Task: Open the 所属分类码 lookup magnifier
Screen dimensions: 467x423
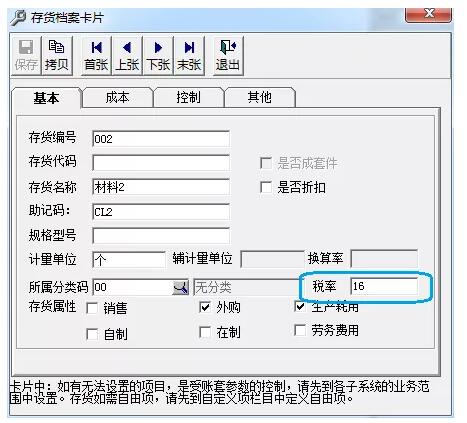Action: [180, 287]
